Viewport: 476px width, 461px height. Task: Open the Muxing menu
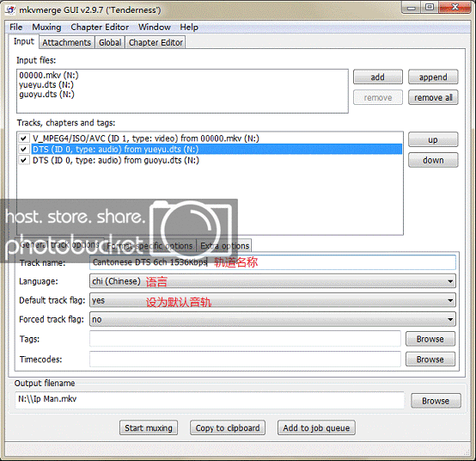[46, 27]
